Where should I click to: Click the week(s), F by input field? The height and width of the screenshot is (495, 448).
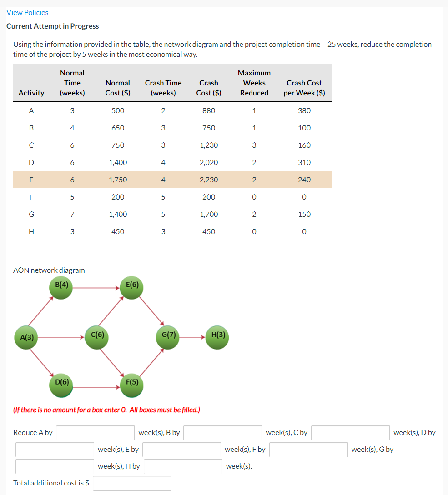[x=308, y=450]
